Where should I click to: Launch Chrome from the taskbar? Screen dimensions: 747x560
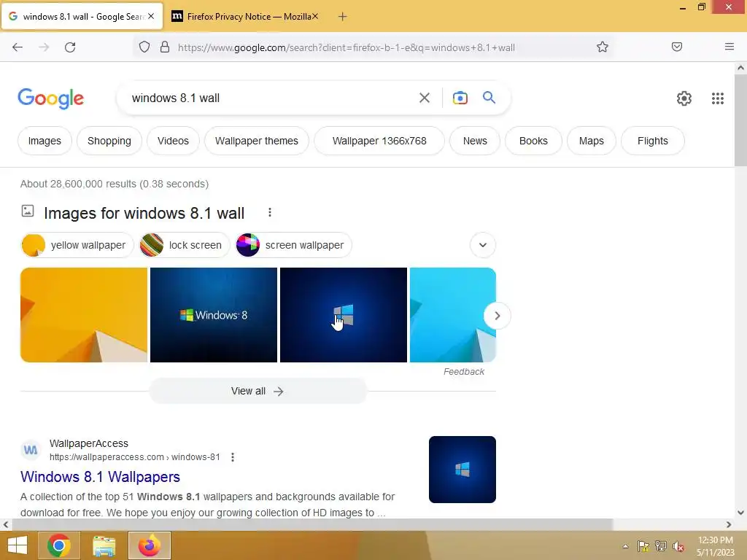[x=59, y=545]
